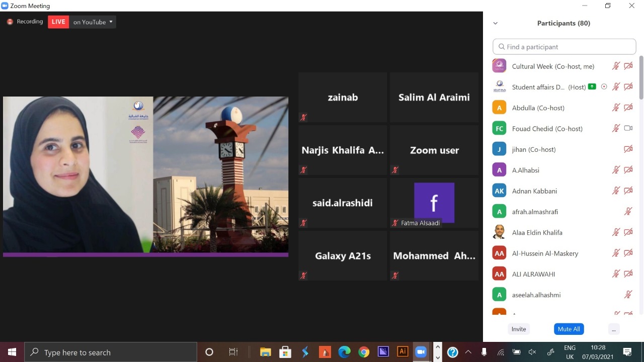Open the "on YouTube" live dropdown
The image size is (644, 362).
point(93,22)
